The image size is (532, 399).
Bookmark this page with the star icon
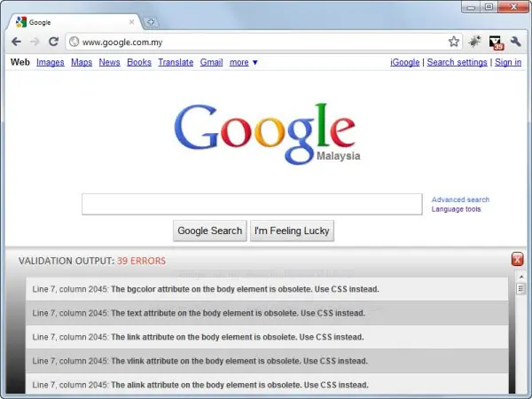tap(454, 42)
